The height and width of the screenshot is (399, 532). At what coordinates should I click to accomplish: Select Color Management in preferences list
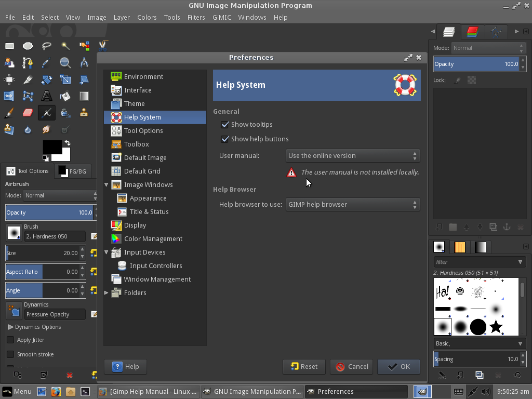pos(155,239)
